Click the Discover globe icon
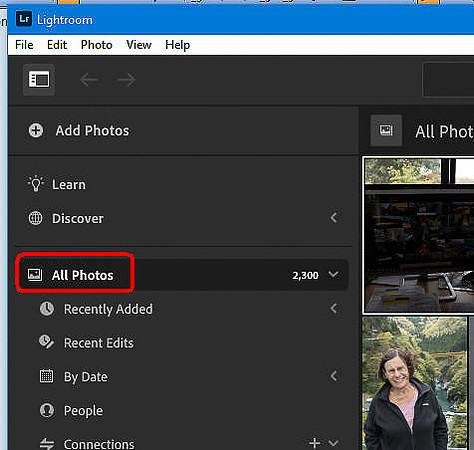 point(35,218)
